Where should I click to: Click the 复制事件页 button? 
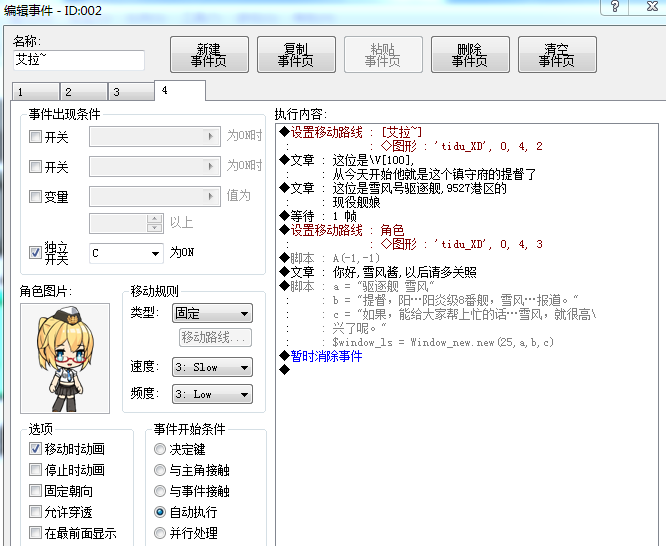296,55
